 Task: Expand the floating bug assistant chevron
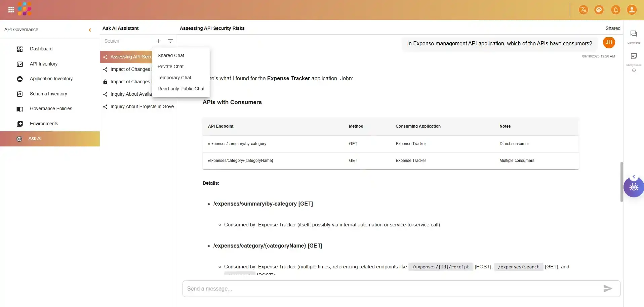(x=634, y=177)
